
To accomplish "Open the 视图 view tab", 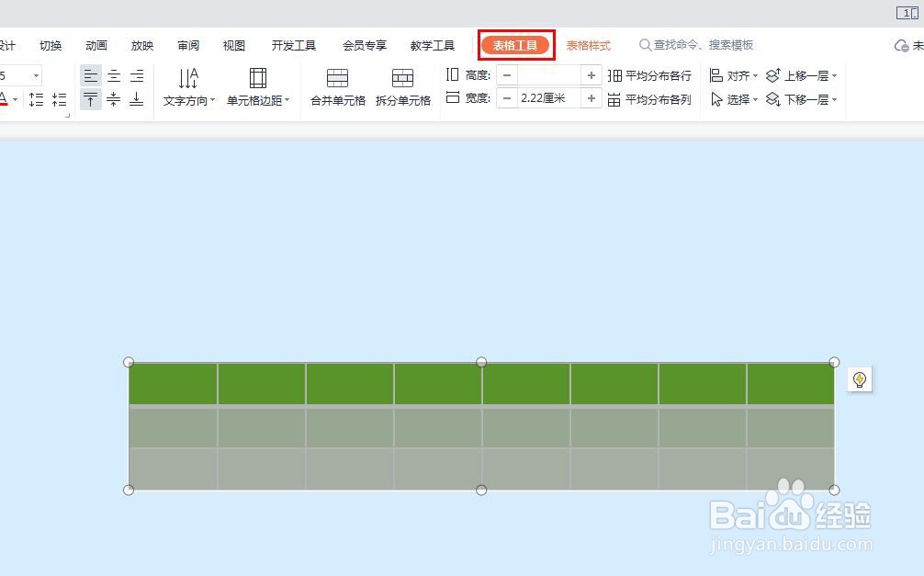I will 234,45.
